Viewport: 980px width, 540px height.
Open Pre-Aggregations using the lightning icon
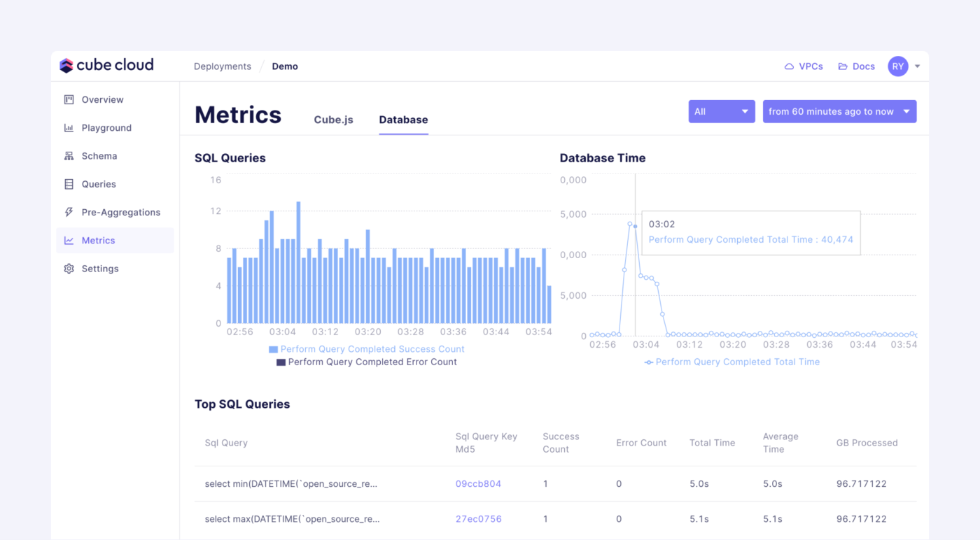point(69,213)
